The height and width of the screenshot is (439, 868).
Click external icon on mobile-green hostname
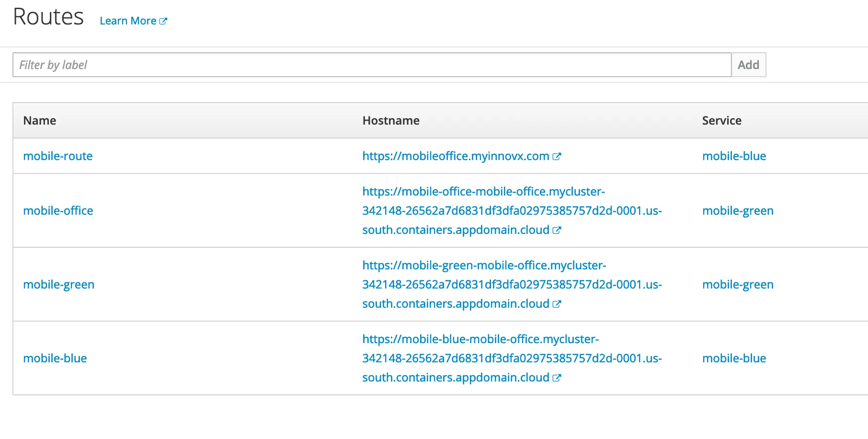click(x=557, y=304)
